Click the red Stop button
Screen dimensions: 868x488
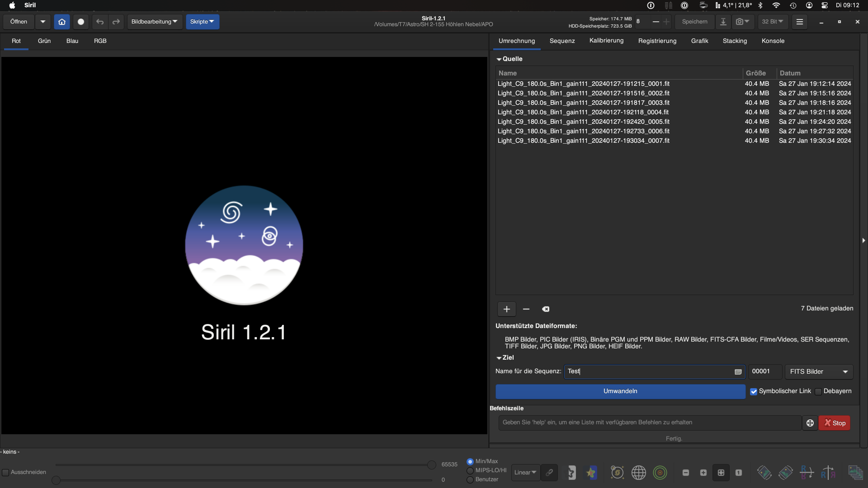coord(835,423)
